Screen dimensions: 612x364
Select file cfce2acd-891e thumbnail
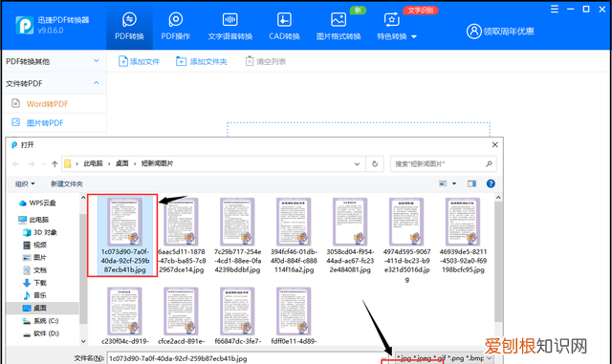point(181,311)
